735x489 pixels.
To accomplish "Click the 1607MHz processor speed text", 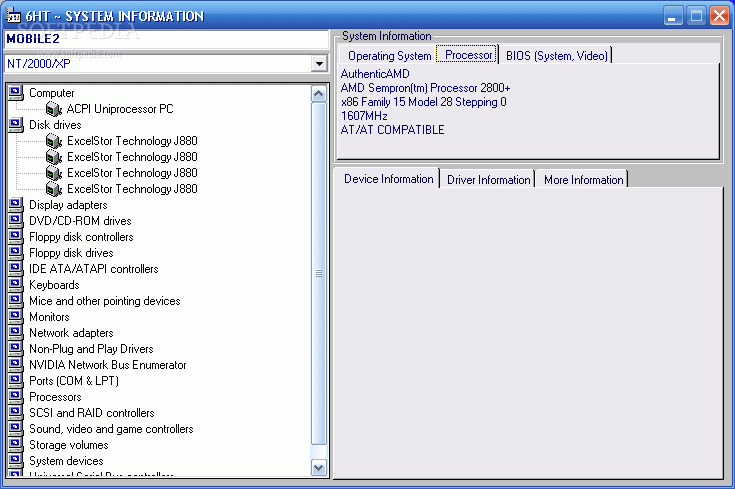I will [364, 116].
